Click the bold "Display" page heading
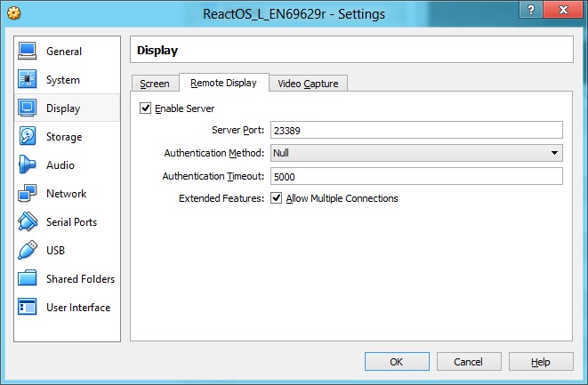Screen dimensions: 588x385 point(157,50)
